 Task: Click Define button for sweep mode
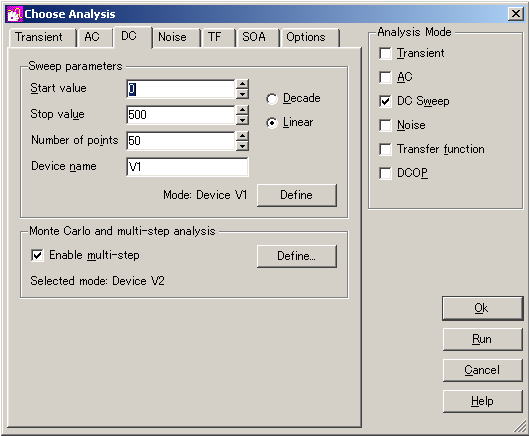pyautogui.click(x=297, y=195)
